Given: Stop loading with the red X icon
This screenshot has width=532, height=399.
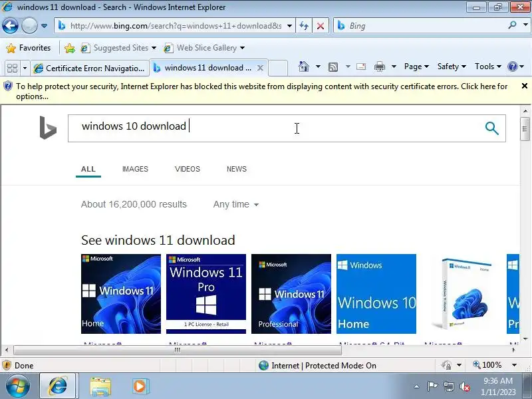Looking at the screenshot, I should (321, 26).
